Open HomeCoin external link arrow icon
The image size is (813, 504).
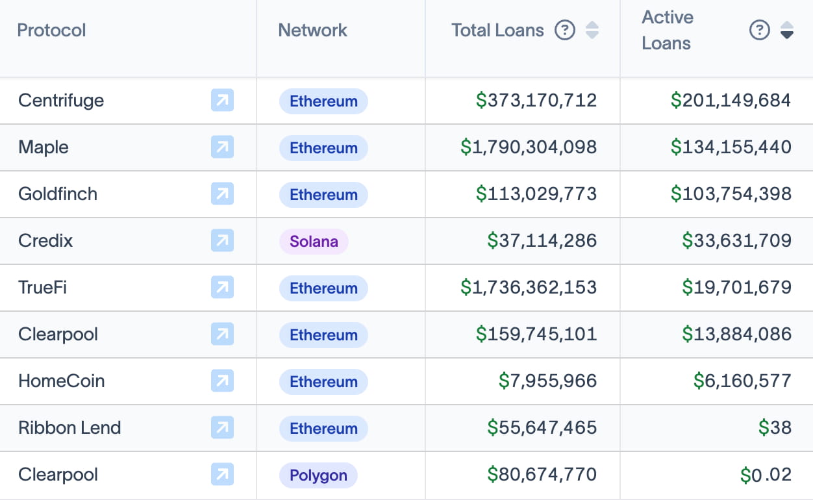(222, 381)
